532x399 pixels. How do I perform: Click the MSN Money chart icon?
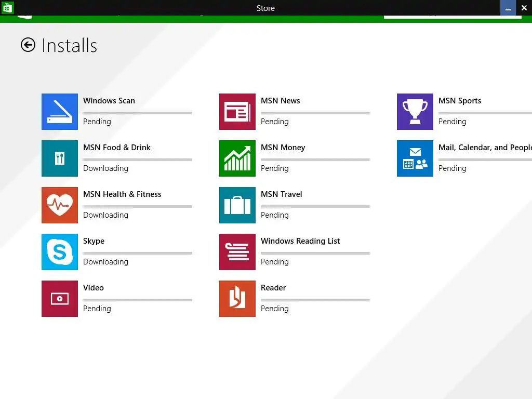point(237,158)
